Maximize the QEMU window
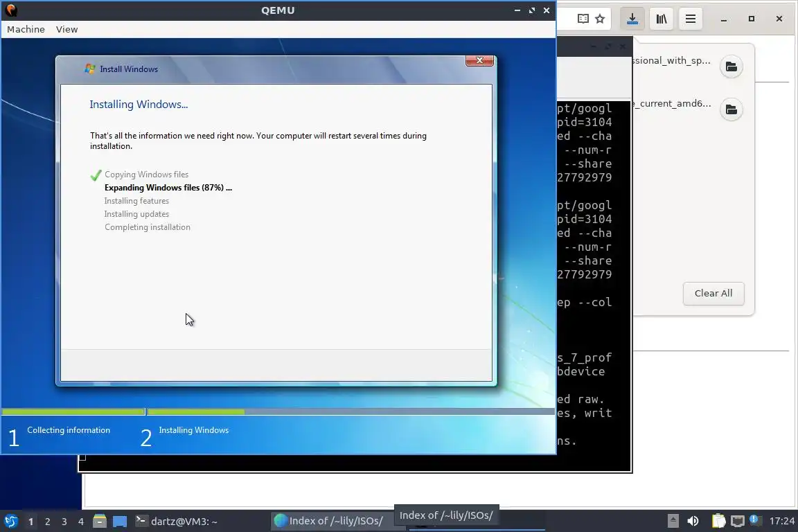Viewport: 798px width, 532px height. 532,10
